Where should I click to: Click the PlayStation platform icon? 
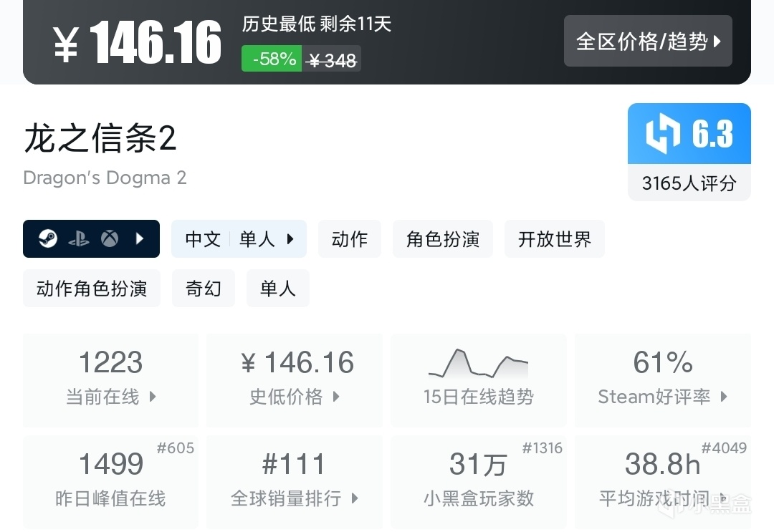coord(79,238)
